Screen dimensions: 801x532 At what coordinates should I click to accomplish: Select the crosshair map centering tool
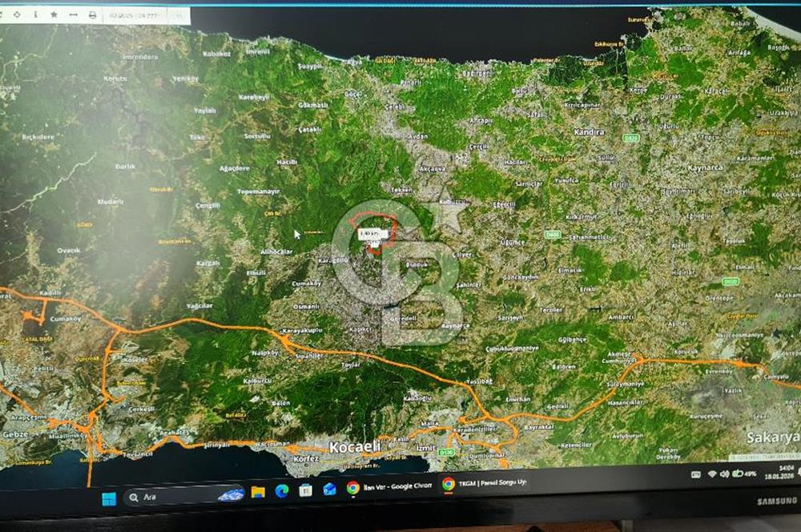click(16, 14)
